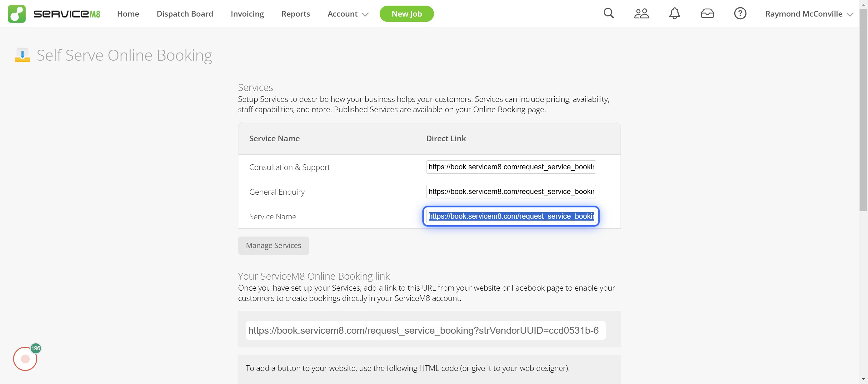The width and height of the screenshot is (868, 384).
Task: Go to the Home menu item
Action: tap(128, 14)
